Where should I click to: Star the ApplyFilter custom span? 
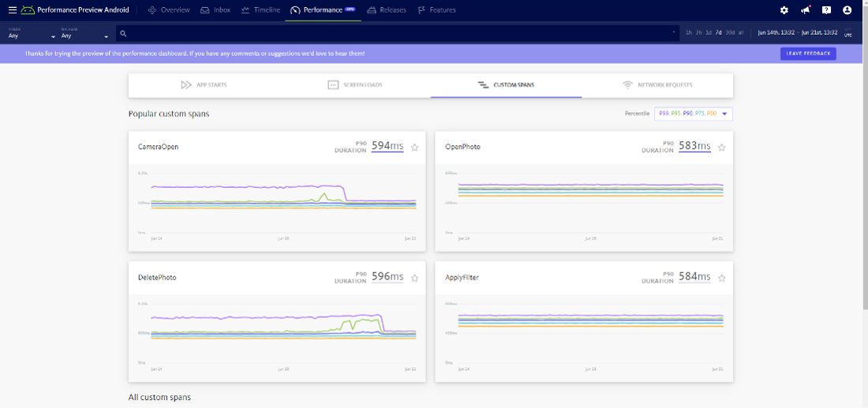click(721, 278)
